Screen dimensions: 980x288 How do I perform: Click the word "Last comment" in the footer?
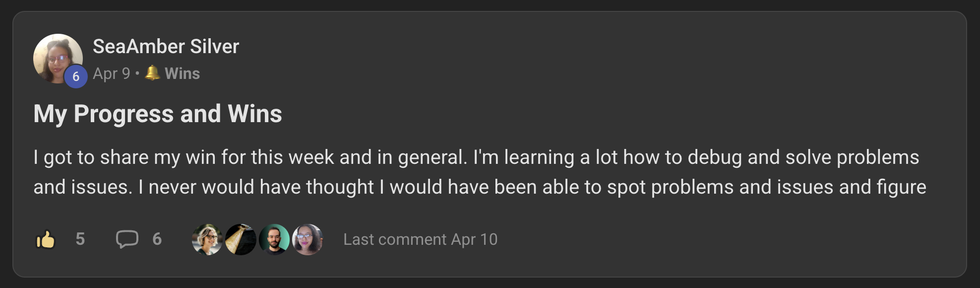[x=395, y=239]
